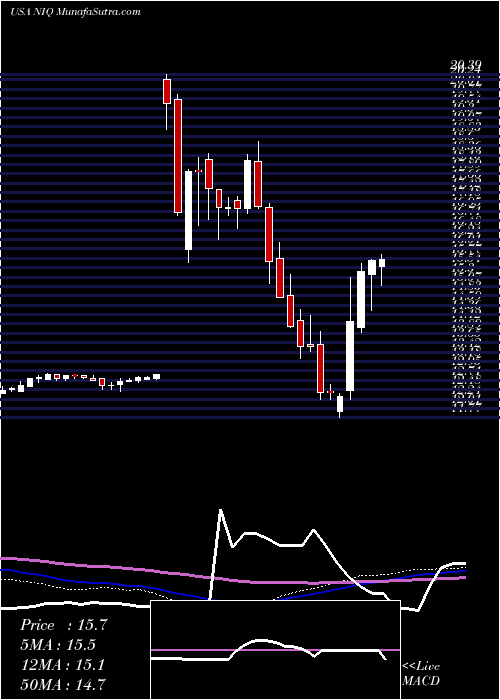Click the '50MA : 14.7' value
The height and width of the screenshot is (700, 500).
(x=63, y=685)
